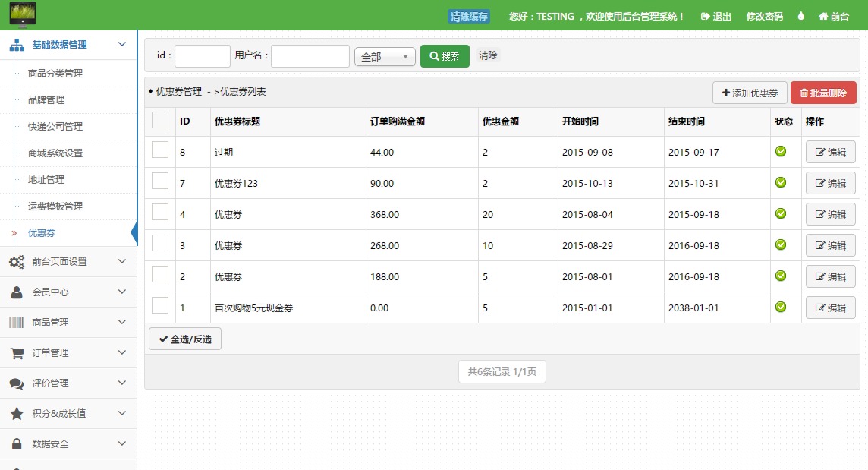This screenshot has width=868, height=470.
Task: Select the checkbox for 首次购物5元现金券 row
Action: 160,305
